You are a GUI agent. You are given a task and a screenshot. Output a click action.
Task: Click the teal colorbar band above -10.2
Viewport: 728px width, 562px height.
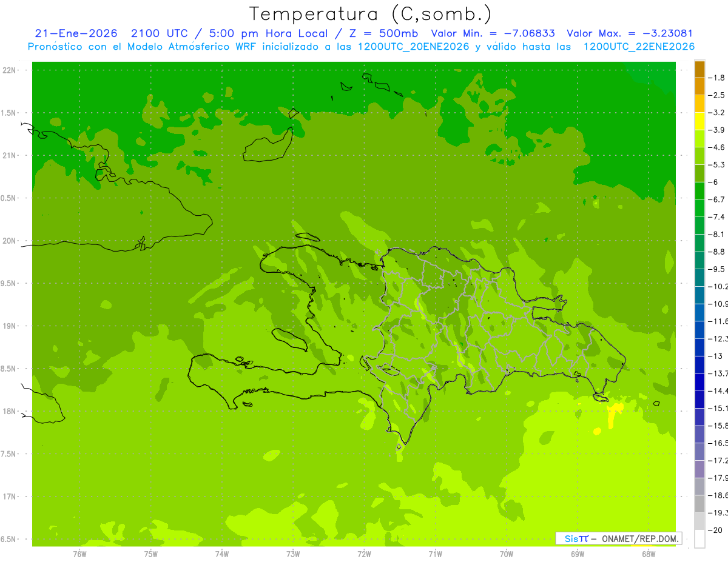699,278
